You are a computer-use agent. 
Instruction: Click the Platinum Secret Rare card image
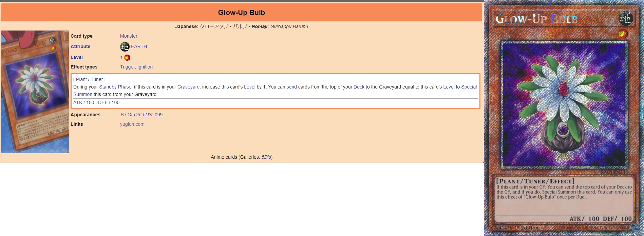pos(564,118)
